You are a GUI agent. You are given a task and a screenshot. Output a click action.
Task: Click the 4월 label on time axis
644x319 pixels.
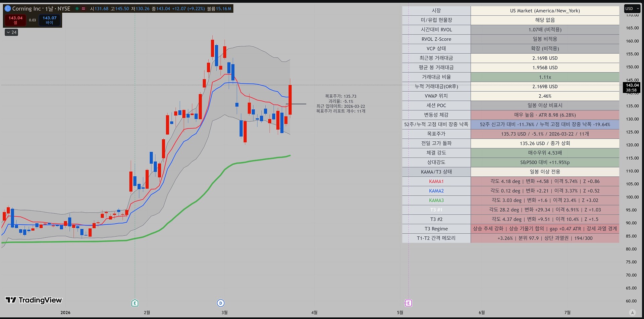click(314, 313)
